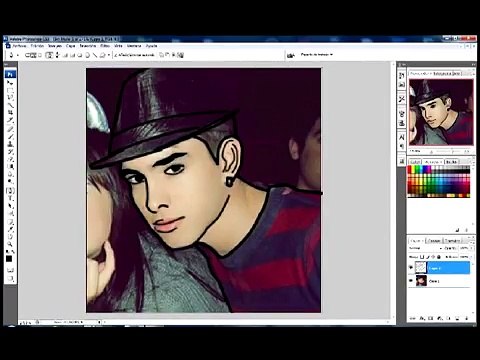
Task: Switch to the Canales tab
Action: click(x=434, y=241)
